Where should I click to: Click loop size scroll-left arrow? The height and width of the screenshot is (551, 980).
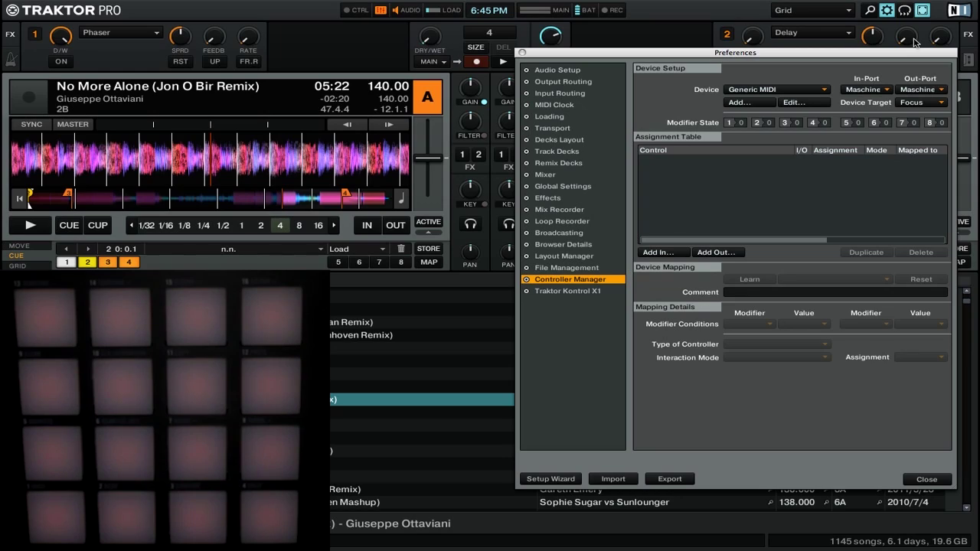(132, 225)
